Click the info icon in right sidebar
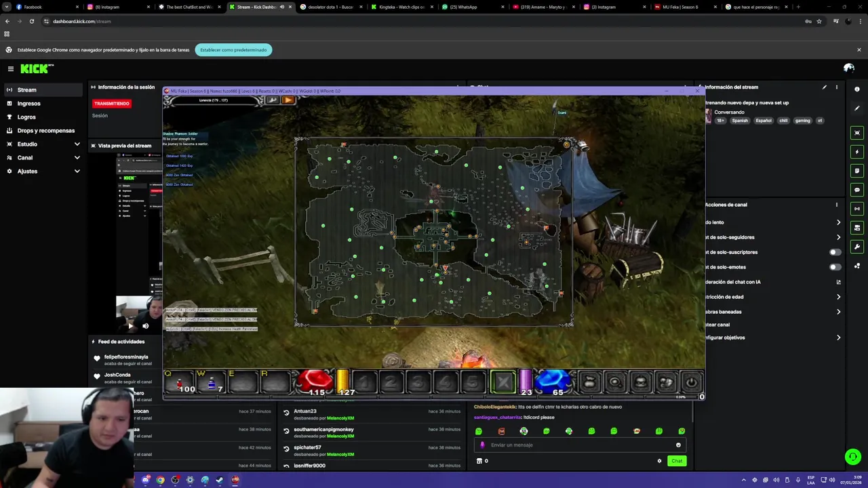 (857, 89)
